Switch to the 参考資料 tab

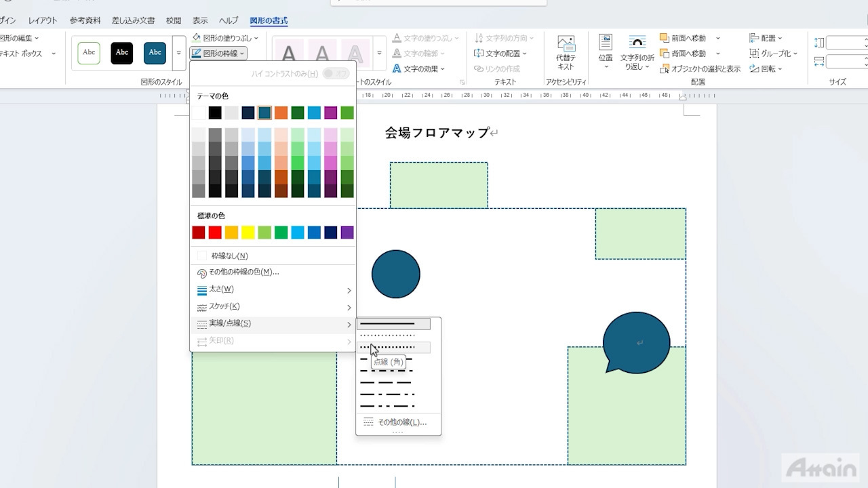click(x=85, y=20)
